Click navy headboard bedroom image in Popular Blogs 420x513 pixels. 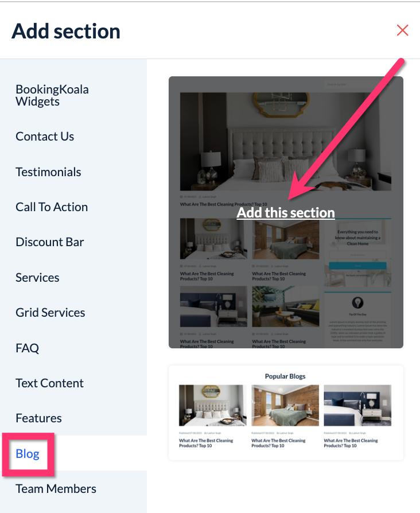click(357, 405)
